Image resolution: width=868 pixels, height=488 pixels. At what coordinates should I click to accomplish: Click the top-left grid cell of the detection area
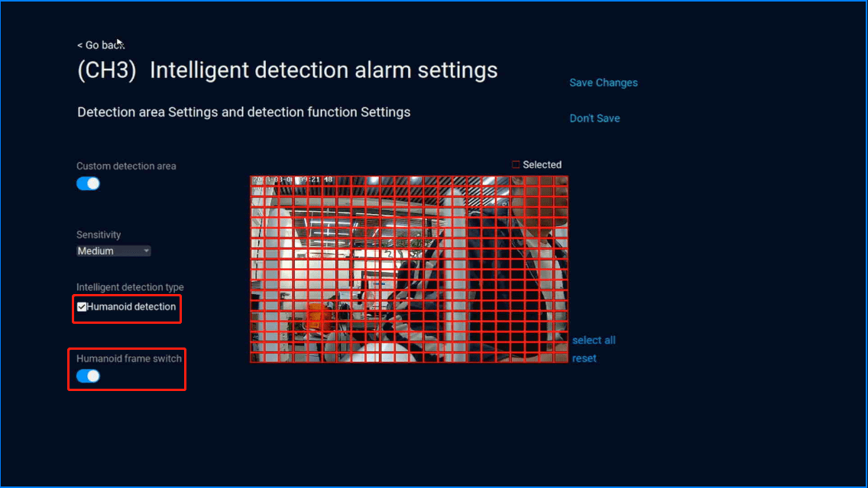pyautogui.click(x=257, y=180)
